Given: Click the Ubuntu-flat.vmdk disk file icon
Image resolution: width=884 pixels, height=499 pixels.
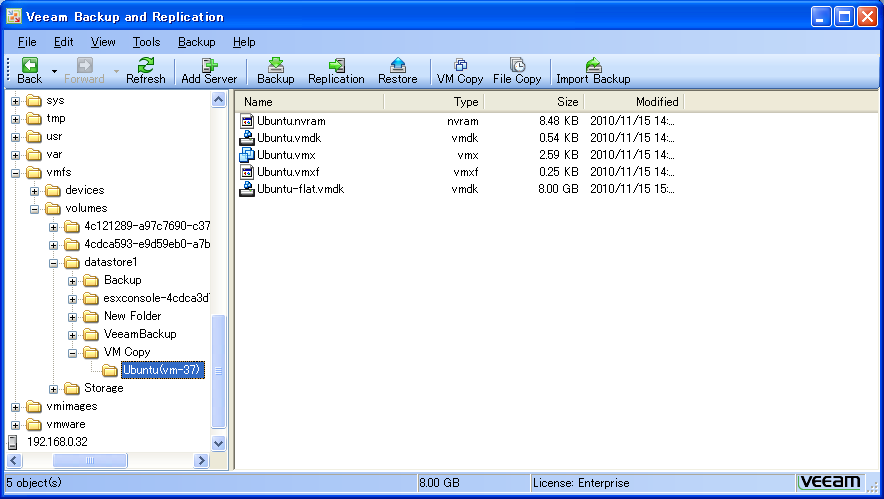Looking at the screenshot, I should [247, 189].
